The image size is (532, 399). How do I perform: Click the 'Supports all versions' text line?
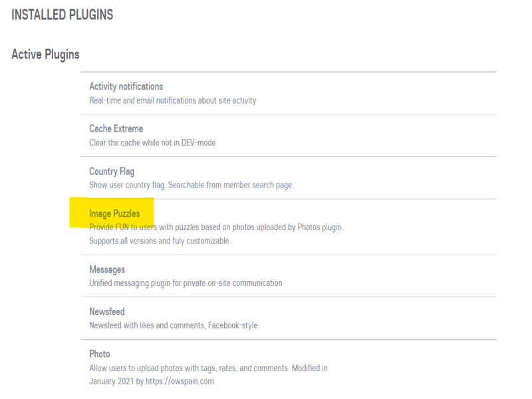[160, 241]
